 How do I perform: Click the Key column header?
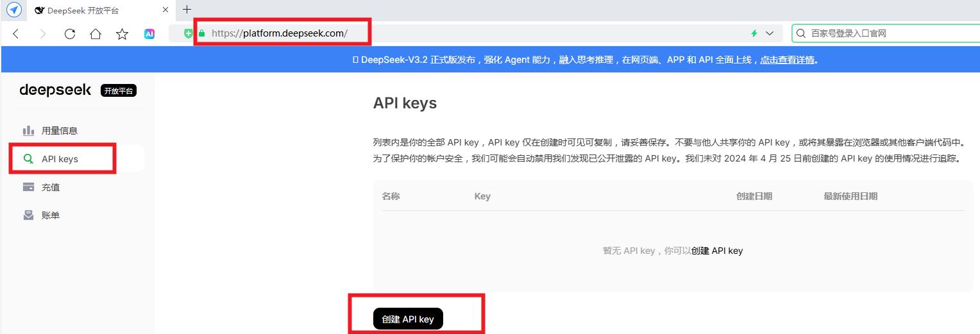pos(482,196)
